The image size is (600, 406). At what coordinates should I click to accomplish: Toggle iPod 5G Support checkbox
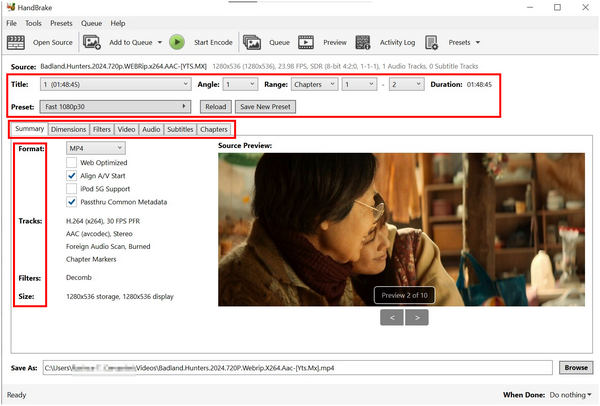click(72, 188)
